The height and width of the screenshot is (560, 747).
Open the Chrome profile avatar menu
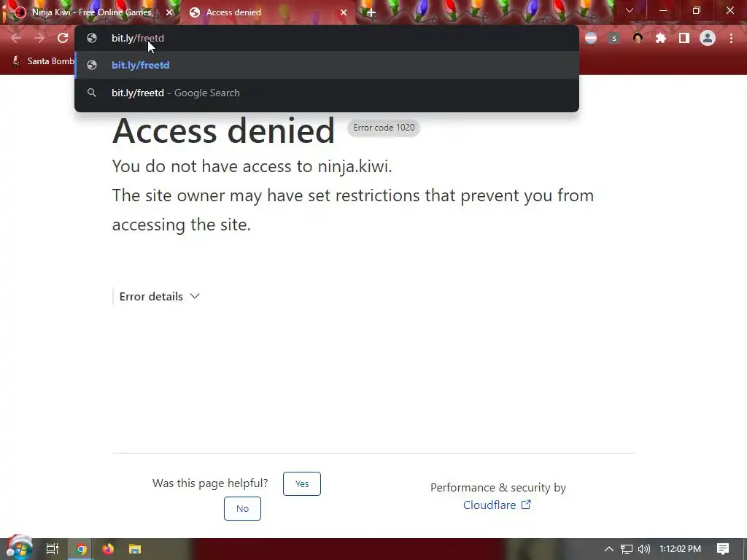(708, 38)
